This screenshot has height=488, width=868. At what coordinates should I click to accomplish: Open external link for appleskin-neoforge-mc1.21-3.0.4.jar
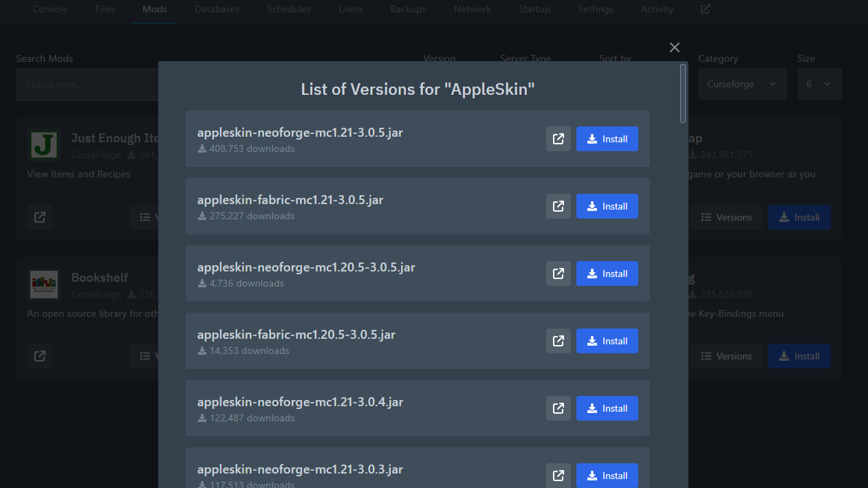558,408
